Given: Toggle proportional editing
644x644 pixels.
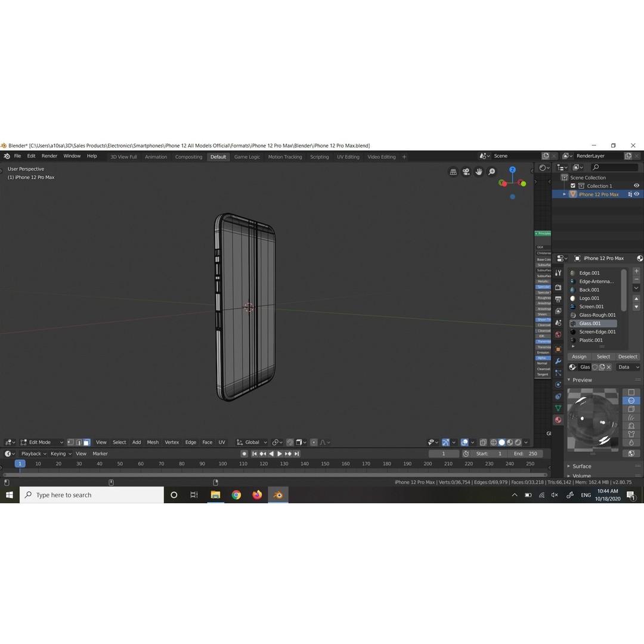Looking at the screenshot, I should point(314,442).
